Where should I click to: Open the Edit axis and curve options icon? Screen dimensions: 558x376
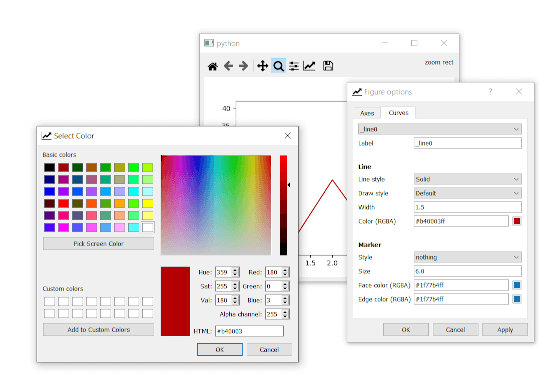click(309, 66)
